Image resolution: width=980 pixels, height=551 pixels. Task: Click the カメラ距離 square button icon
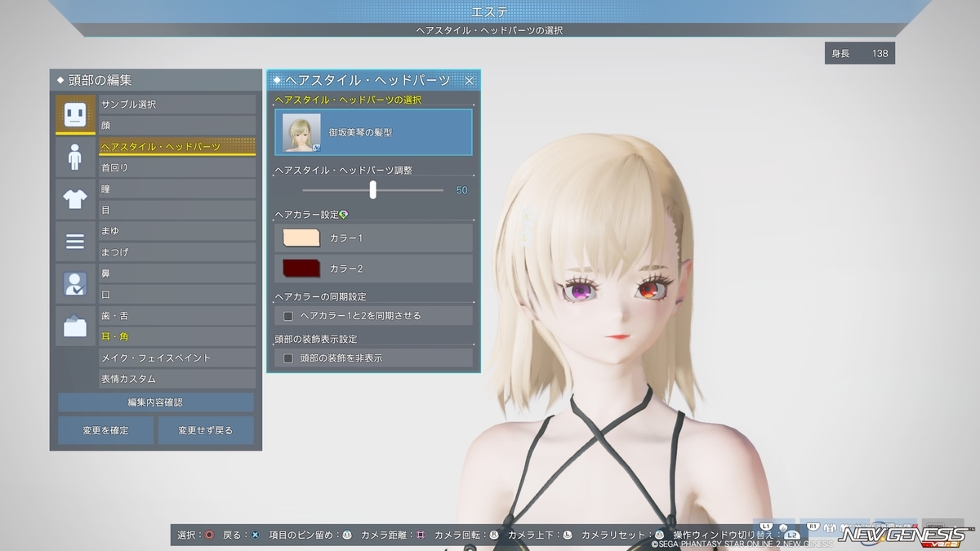pos(421,535)
